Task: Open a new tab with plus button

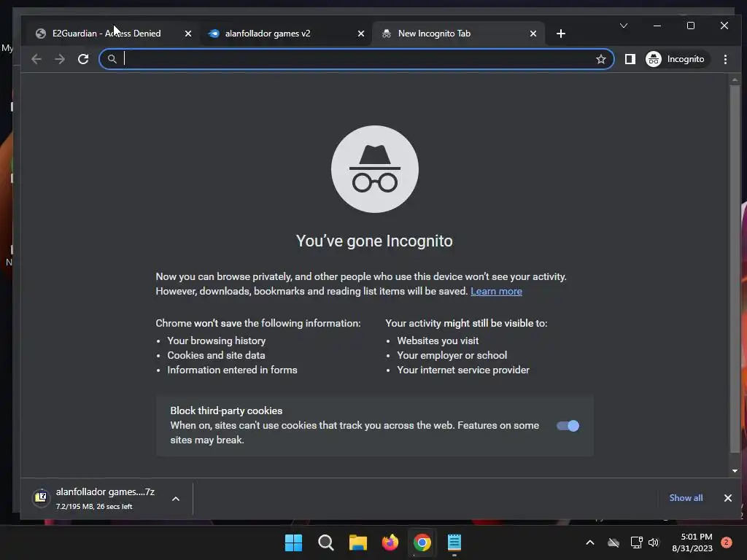Action: coord(561,34)
